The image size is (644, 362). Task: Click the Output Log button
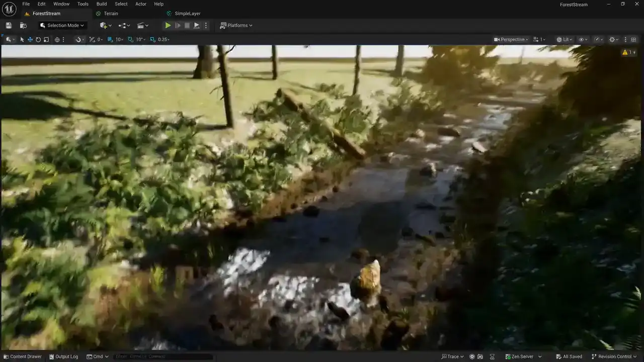coord(64,356)
